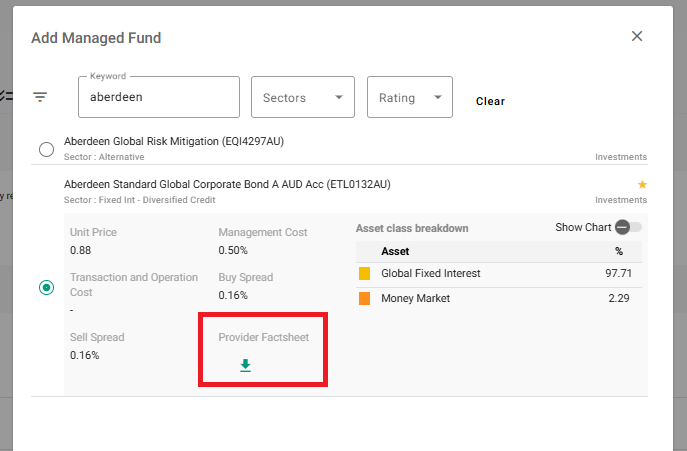Click Sector : Fixed Int - Diversified Credit
The width and height of the screenshot is (687, 451).
tap(139, 200)
